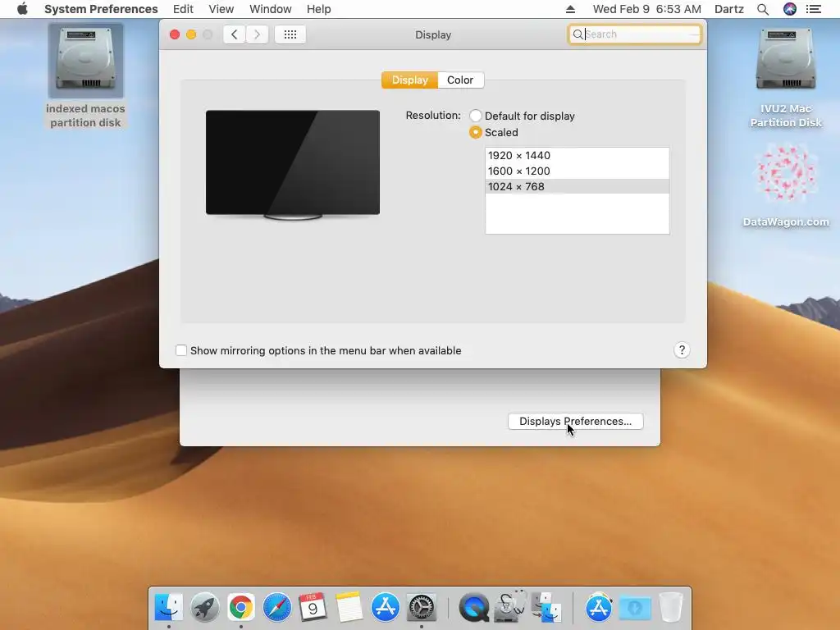Open the System Preferences menu
The width and height of the screenshot is (840, 630).
(x=101, y=9)
